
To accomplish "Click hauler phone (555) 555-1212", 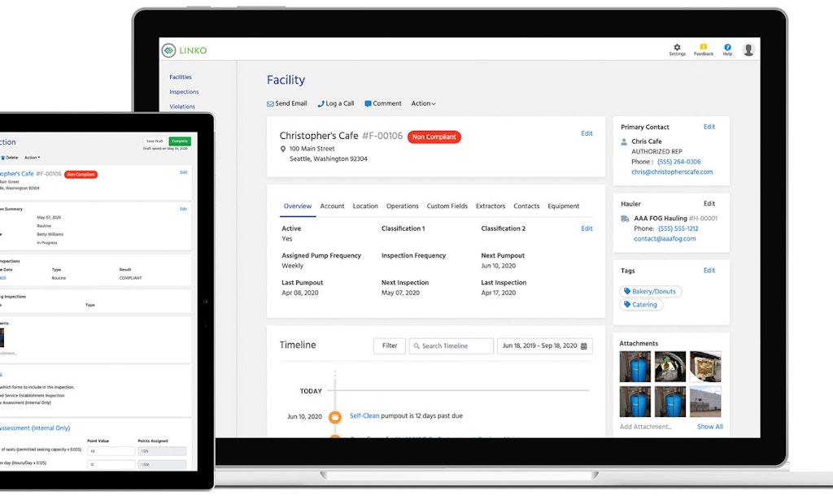I will pos(678,229).
